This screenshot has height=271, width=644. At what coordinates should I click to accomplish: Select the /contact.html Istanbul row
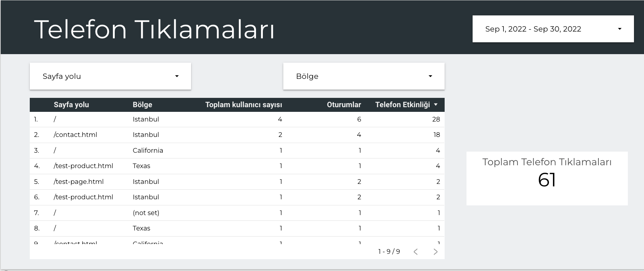click(75, 135)
